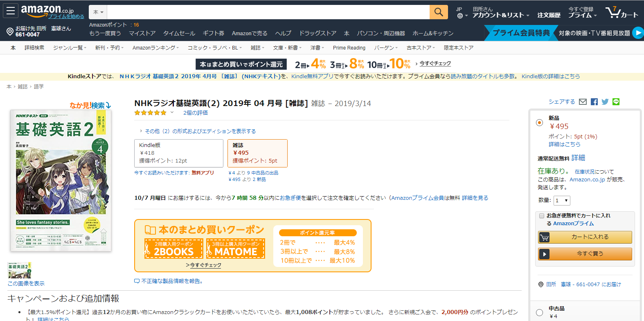Image resolution: width=644 pixels, height=321 pixels.
Task: Select the 中古品 radio button
Action: (x=540, y=312)
